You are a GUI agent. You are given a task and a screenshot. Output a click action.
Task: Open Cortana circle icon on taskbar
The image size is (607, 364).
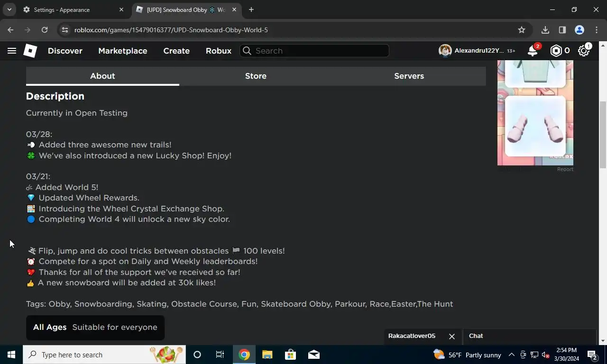click(x=197, y=355)
